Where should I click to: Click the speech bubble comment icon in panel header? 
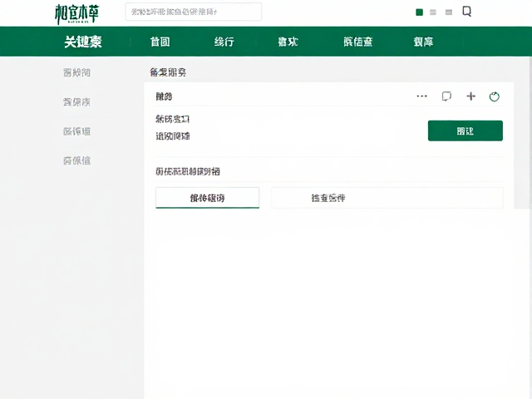[x=446, y=96]
